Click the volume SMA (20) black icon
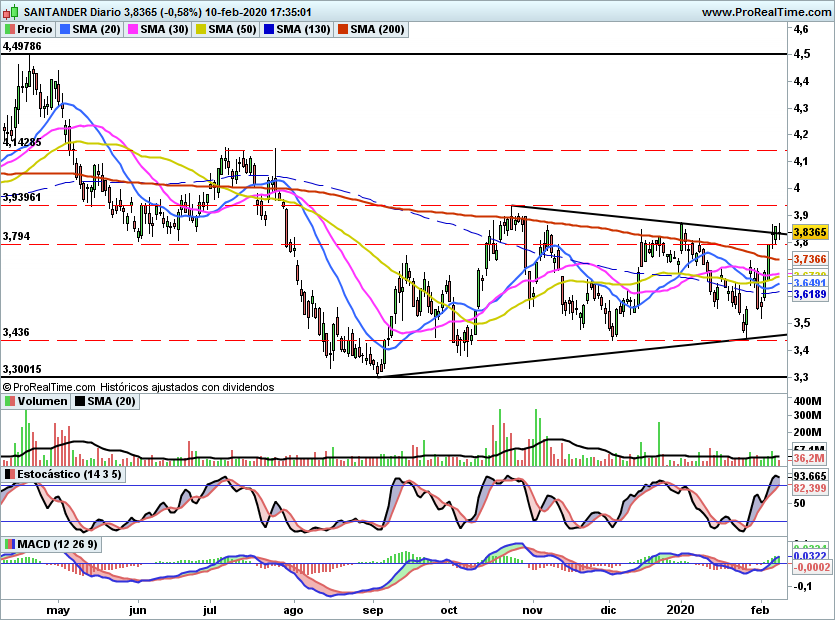The image size is (835, 620). (80, 401)
